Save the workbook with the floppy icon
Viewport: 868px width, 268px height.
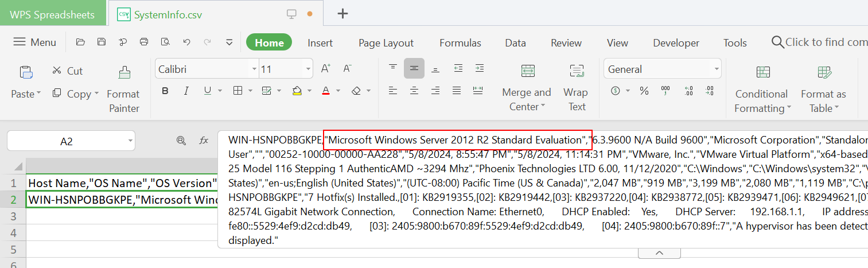coord(102,42)
